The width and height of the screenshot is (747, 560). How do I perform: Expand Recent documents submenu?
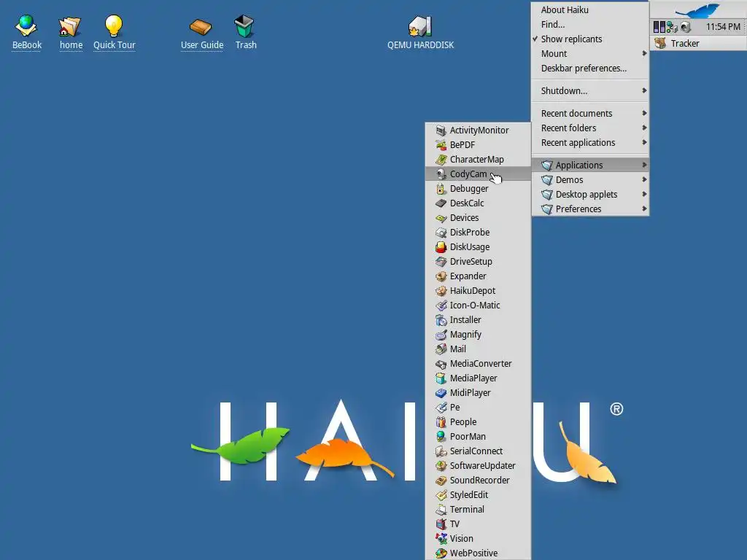(590, 113)
